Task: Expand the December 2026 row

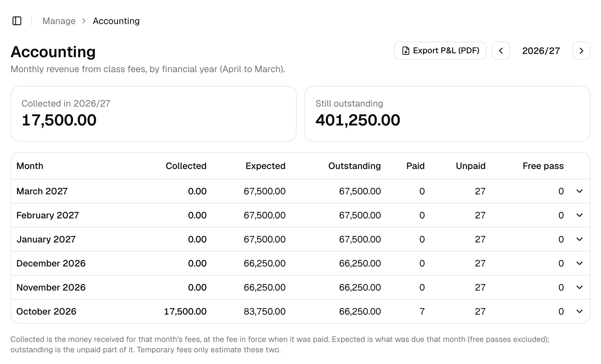Action: (580, 263)
